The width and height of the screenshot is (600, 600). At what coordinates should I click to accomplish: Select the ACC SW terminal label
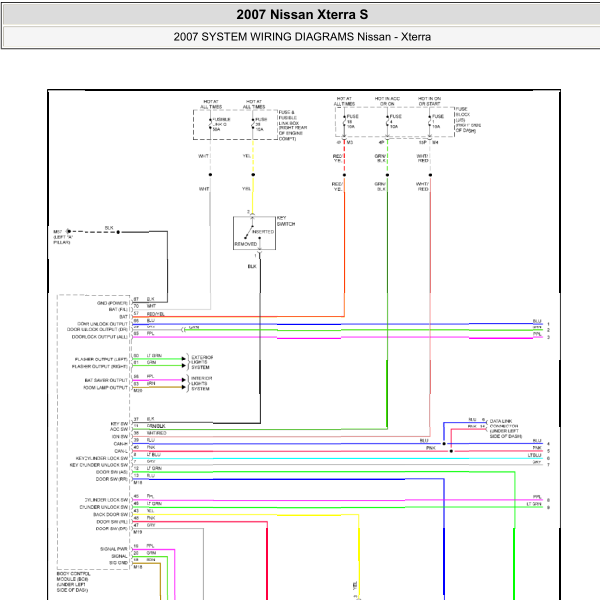click(119, 429)
